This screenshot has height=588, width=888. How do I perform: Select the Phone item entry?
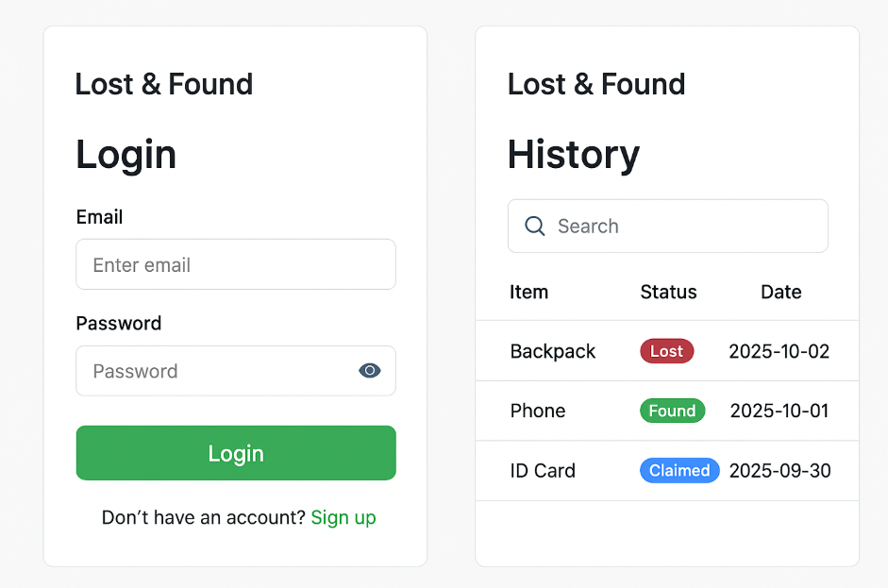click(538, 411)
